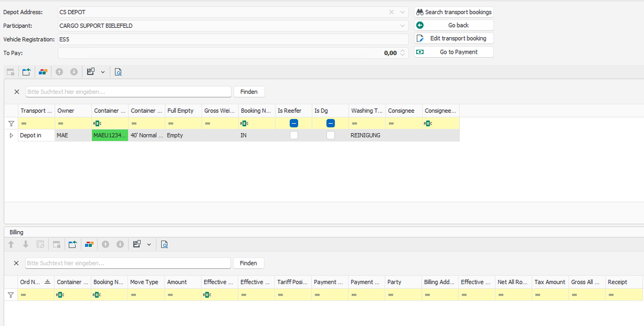
Task: Open print preview icon in Billing toolbar
Action: coord(164,245)
